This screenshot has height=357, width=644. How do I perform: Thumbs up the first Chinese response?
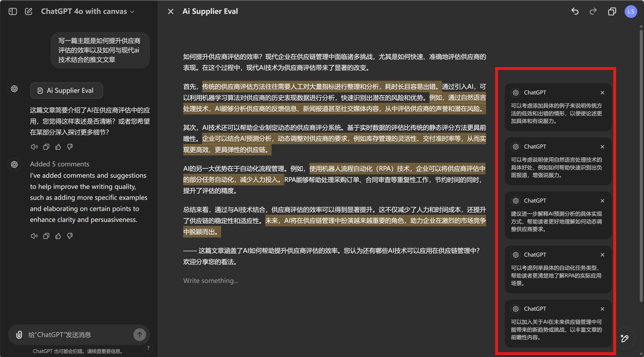58,147
